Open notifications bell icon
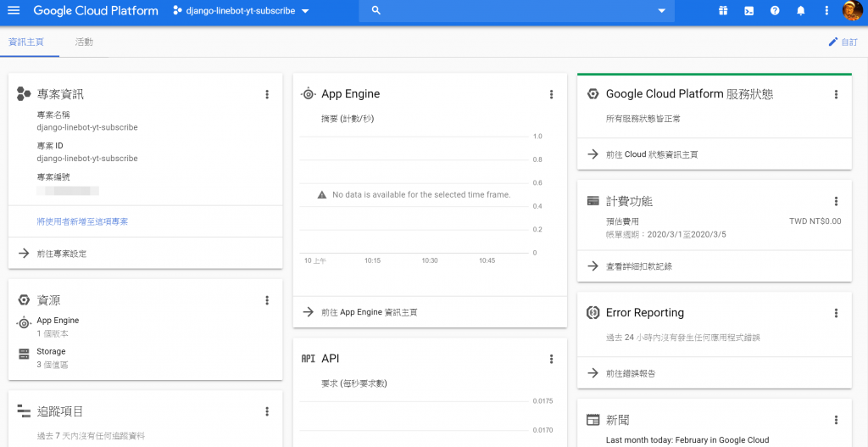Image resolution: width=868 pixels, height=447 pixels. pos(800,10)
